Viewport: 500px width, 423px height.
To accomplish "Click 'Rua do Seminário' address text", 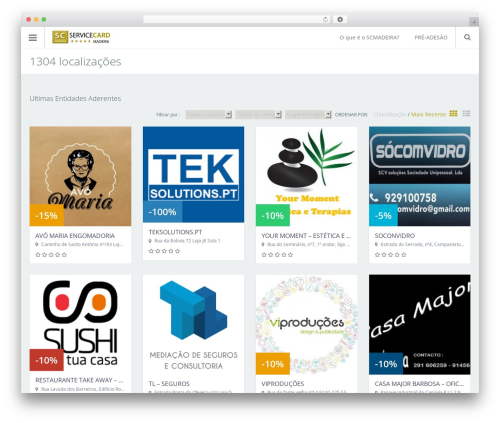I will 309,244.
